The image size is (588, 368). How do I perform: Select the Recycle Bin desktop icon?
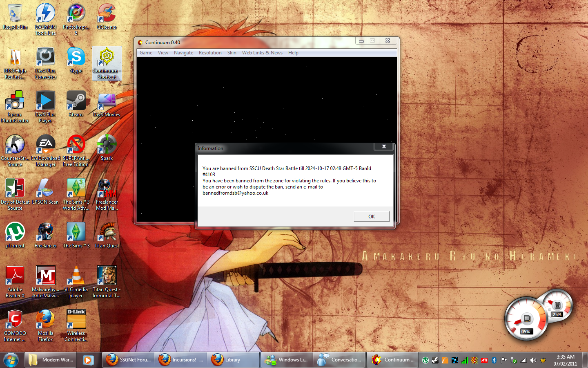pos(15,17)
